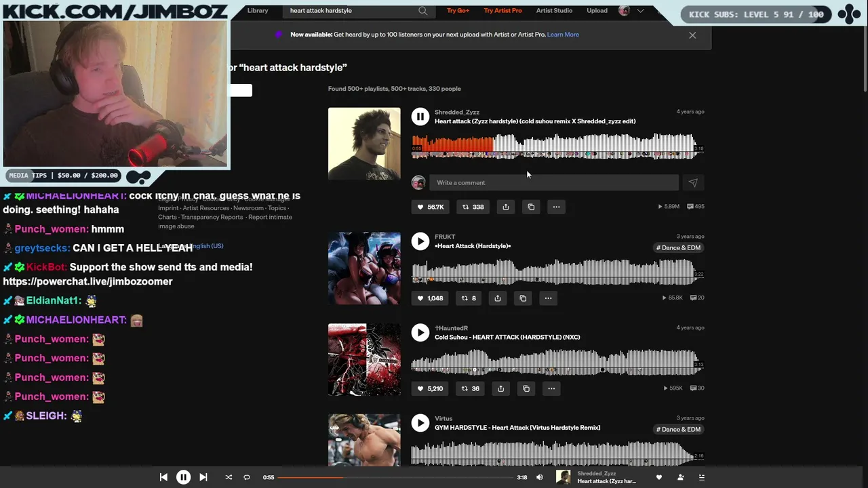
Task: Open Try Artist Pro in the header
Action: pos(503,11)
